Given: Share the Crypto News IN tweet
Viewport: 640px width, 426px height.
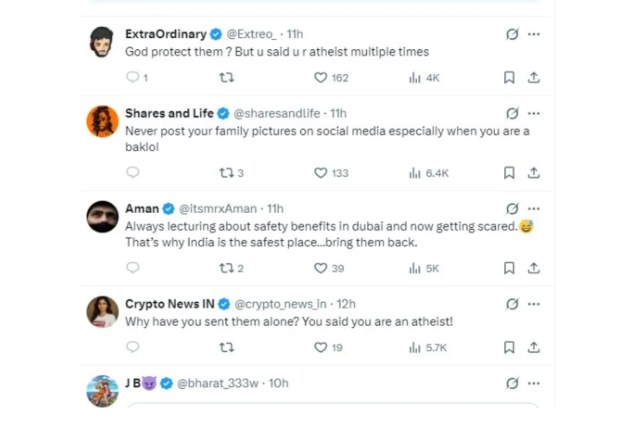Looking at the screenshot, I should point(534,347).
